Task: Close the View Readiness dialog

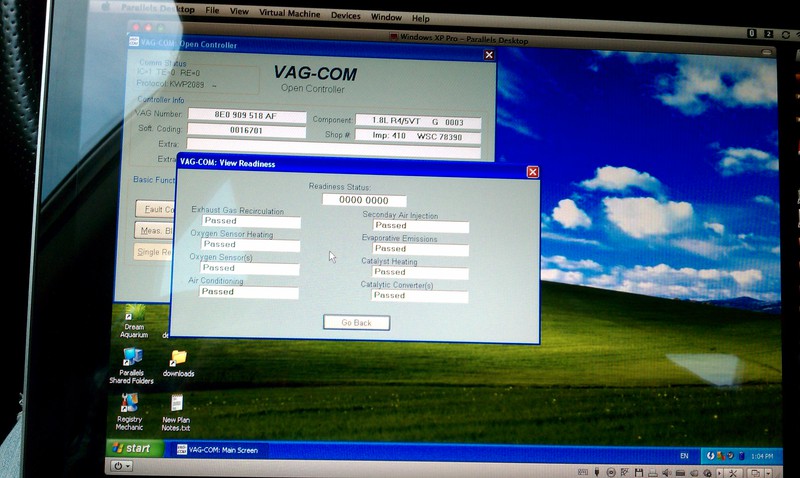Action: pyautogui.click(x=533, y=172)
